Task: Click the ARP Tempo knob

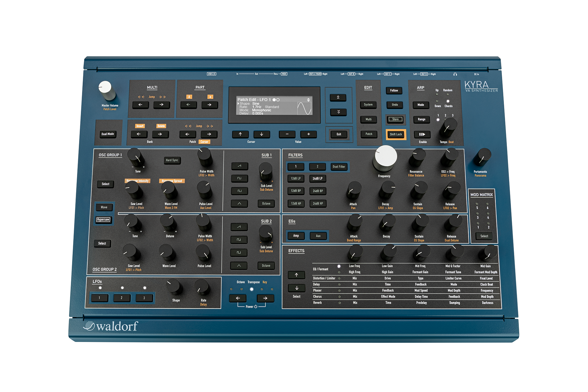Action: pyautogui.click(x=448, y=128)
